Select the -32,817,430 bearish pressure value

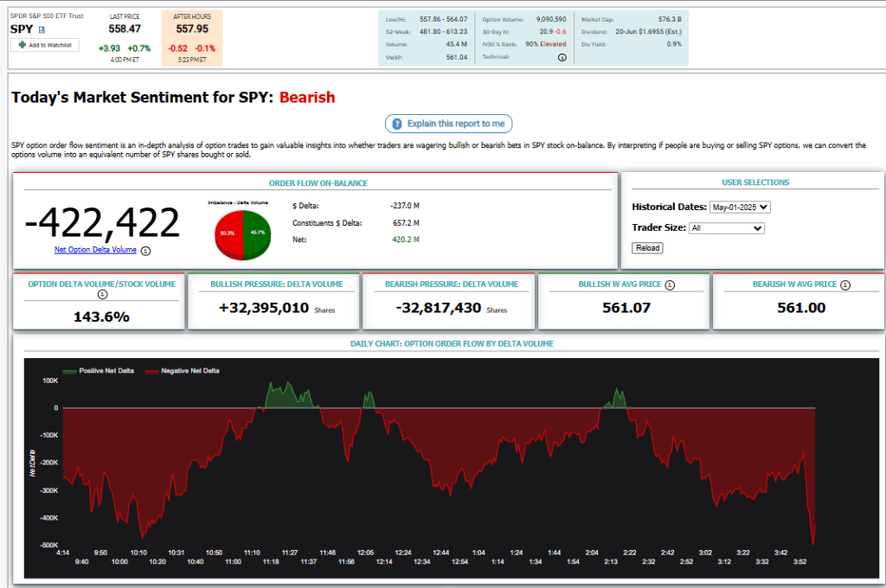point(439,308)
